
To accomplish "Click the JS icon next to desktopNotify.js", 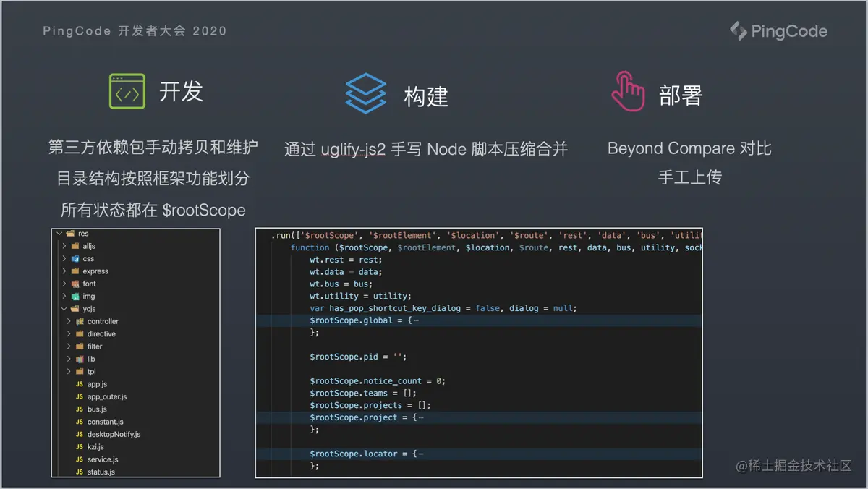I will pos(80,434).
